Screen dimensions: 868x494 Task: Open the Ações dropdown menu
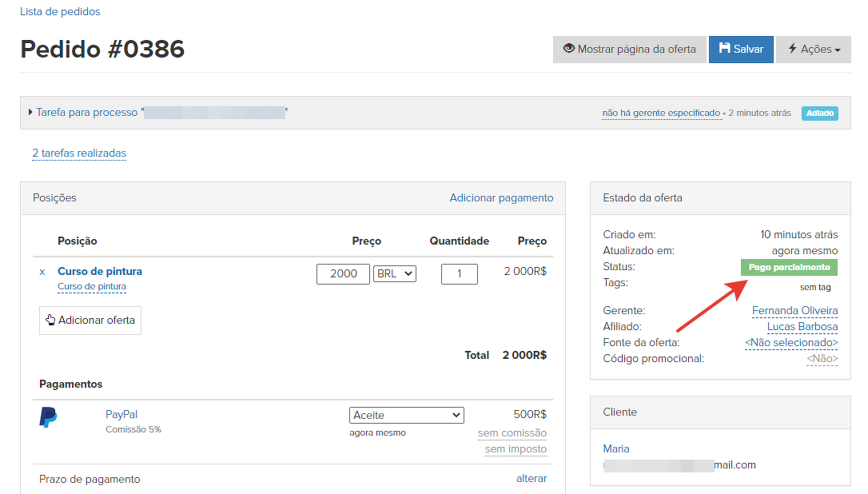coord(814,49)
